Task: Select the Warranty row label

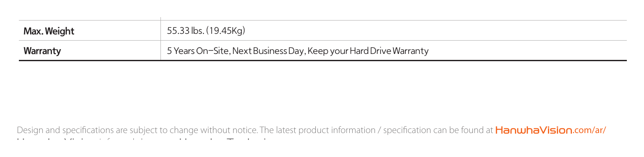Action: (x=42, y=51)
